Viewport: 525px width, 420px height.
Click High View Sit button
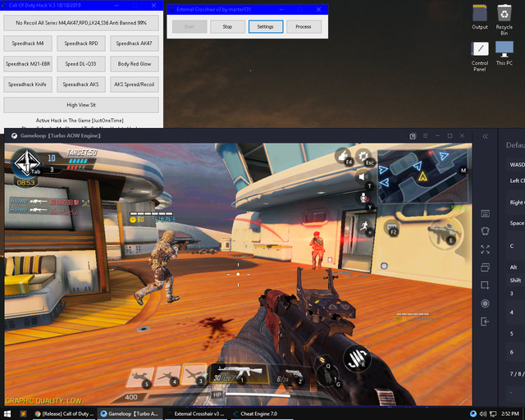pyautogui.click(x=81, y=105)
